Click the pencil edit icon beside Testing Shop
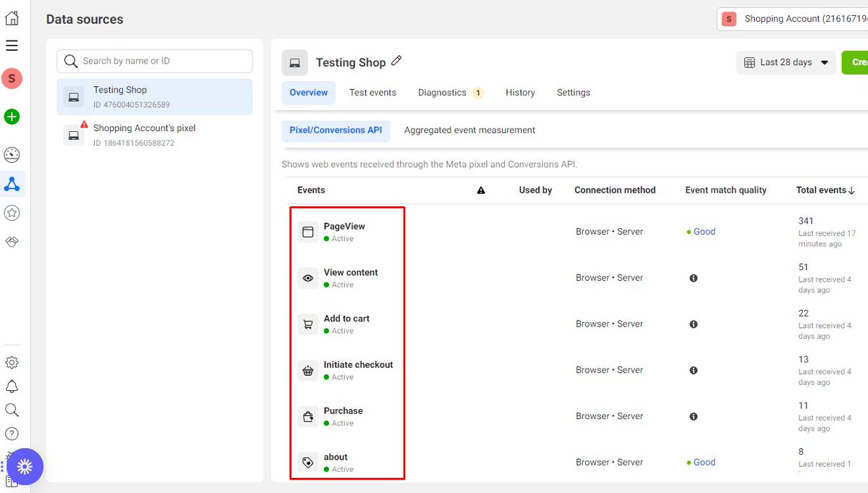The image size is (868, 493). coord(396,62)
